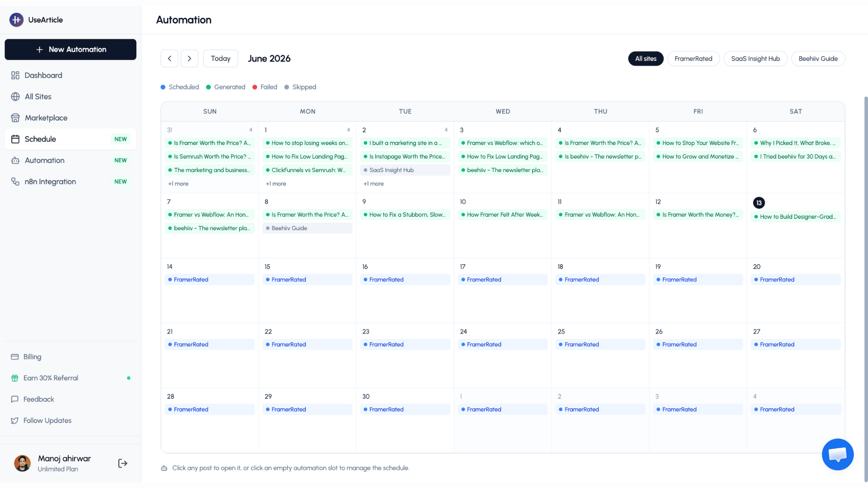Viewport: 868px width, 488px height.
Task: Open the chat support bubble
Action: coord(837,455)
